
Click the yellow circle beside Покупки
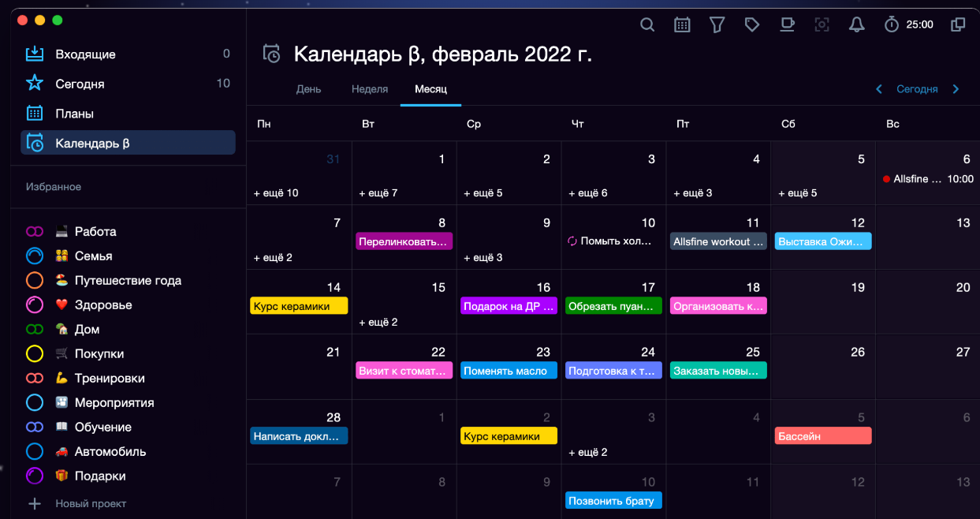pos(35,354)
